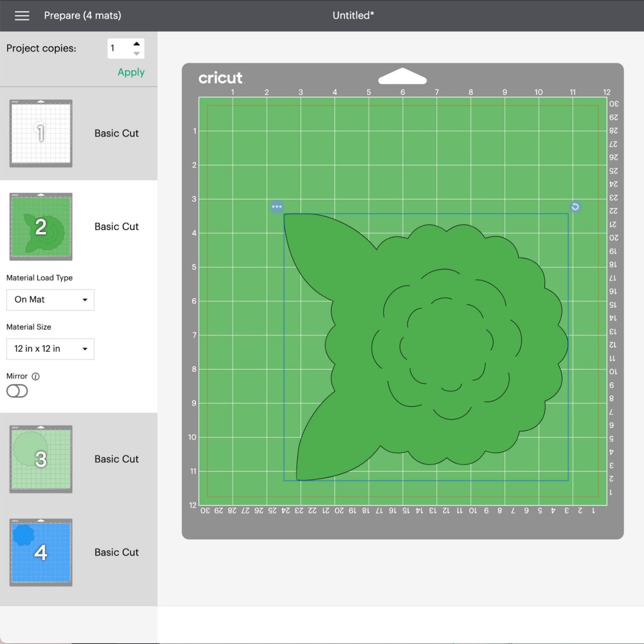Open the hamburger menu
The image size is (644, 644).
pos(22,16)
